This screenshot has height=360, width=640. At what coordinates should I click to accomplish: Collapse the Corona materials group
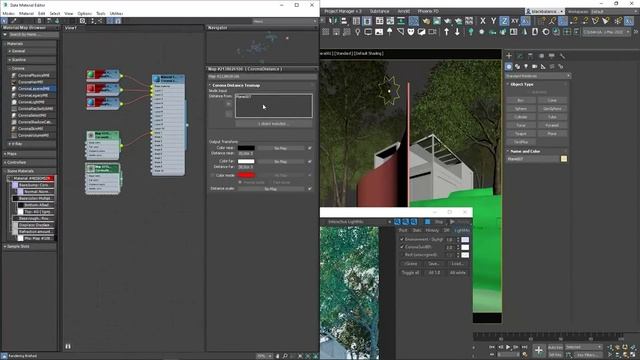[10, 69]
